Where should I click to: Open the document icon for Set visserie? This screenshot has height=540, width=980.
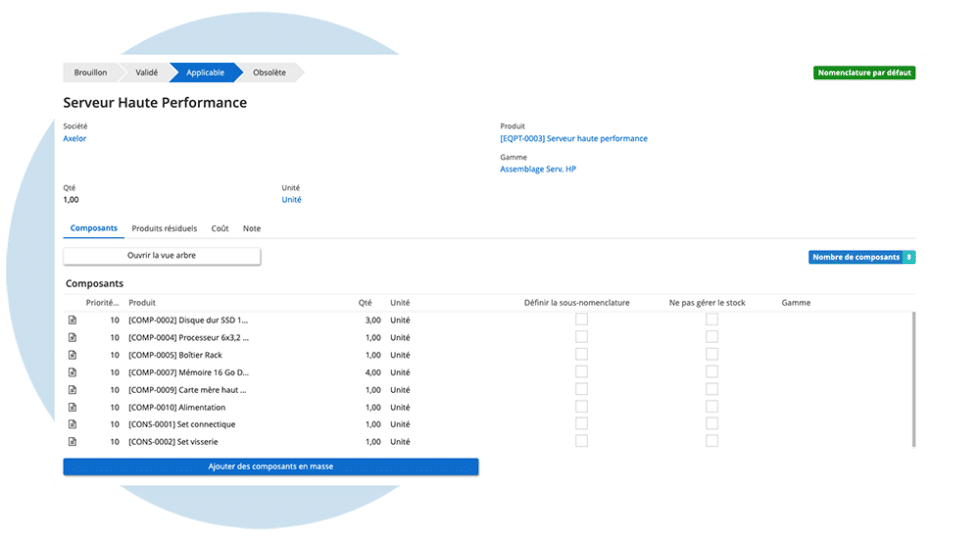coord(72,441)
